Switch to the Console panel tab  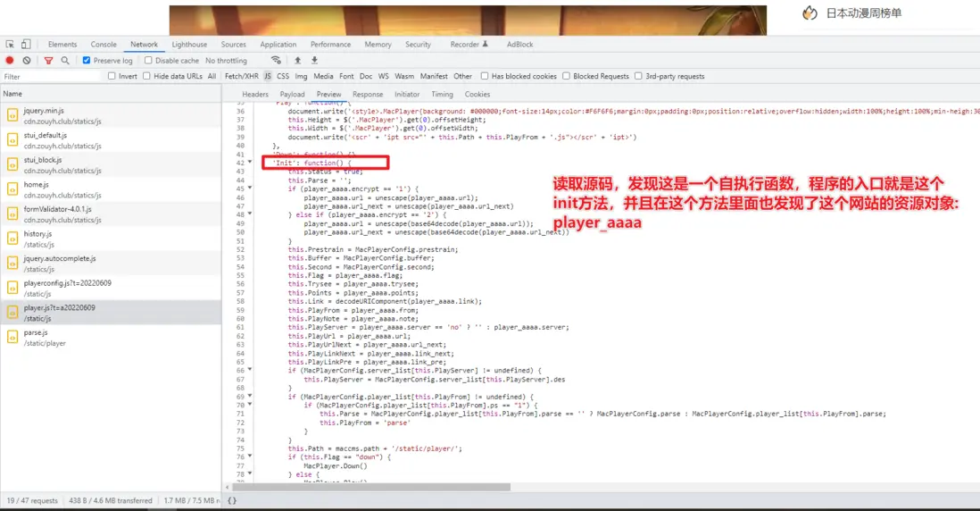[104, 45]
